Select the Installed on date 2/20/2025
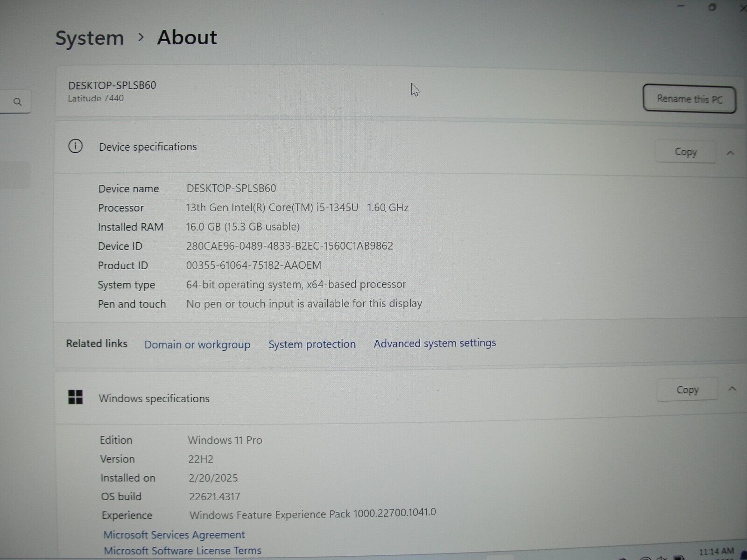The image size is (747, 560). click(x=213, y=478)
